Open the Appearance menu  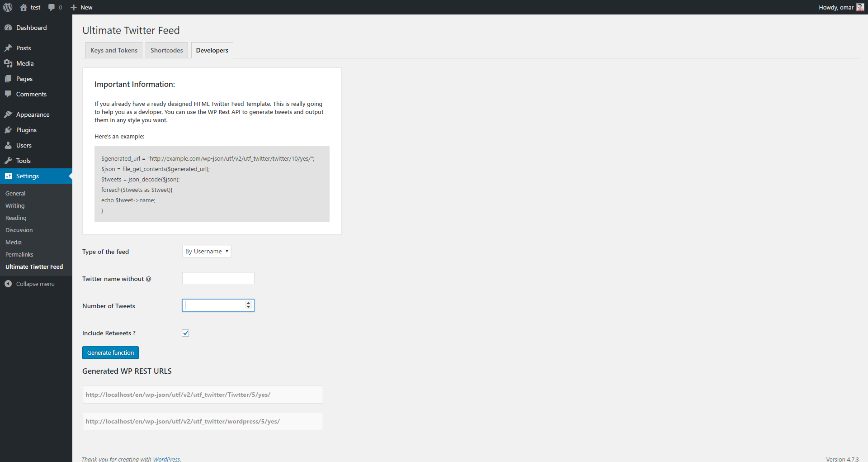point(36,114)
